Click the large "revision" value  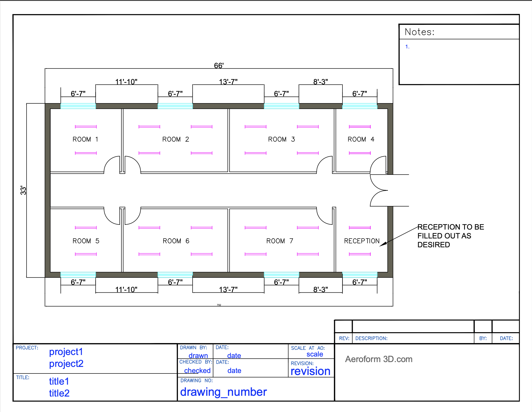[311, 371]
